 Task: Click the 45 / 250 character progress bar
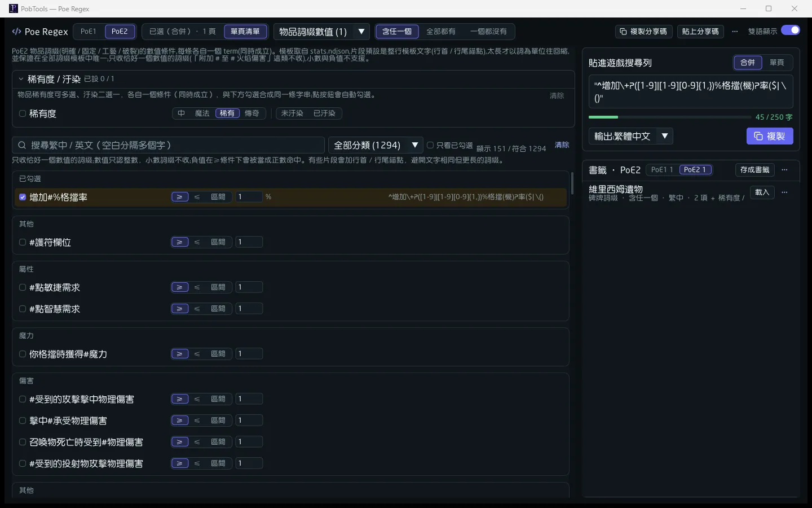(x=669, y=117)
